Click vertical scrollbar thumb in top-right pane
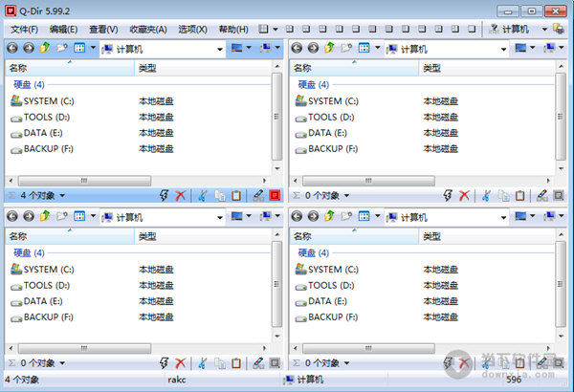This screenshot has width=574, height=392. point(561,117)
